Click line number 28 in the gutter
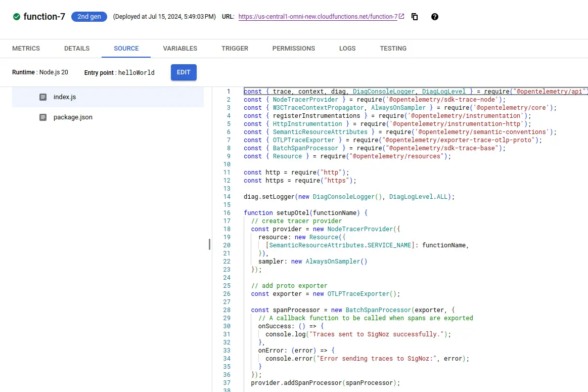The image size is (588, 392). pos(227,310)
